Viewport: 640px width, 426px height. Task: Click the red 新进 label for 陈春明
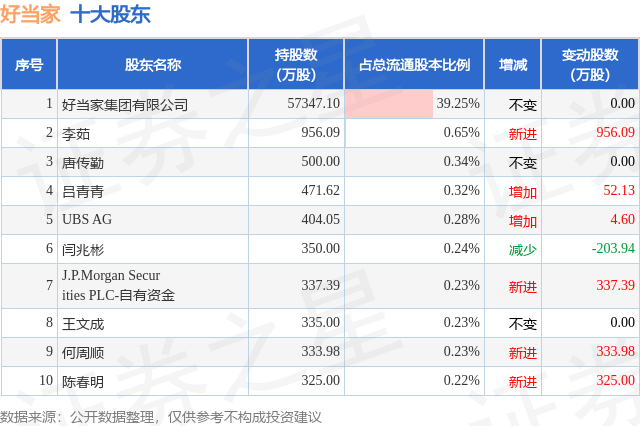(x=522, y=381)
